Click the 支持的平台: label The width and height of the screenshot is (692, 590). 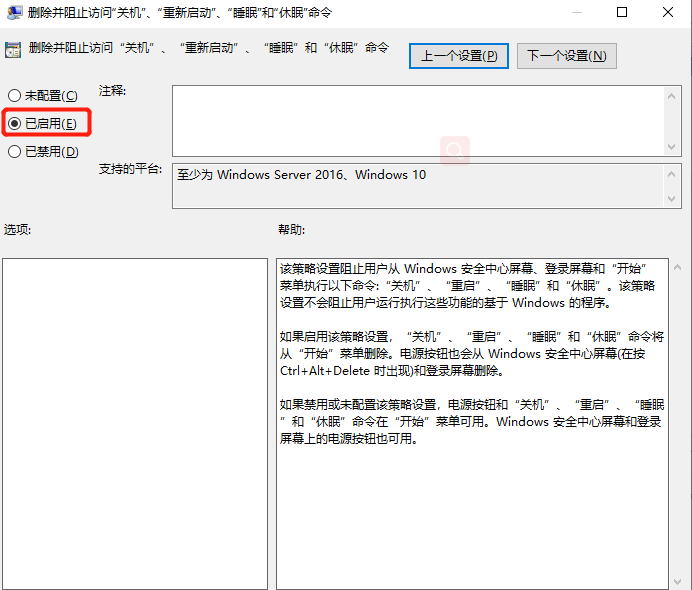(x=130, y=169)
